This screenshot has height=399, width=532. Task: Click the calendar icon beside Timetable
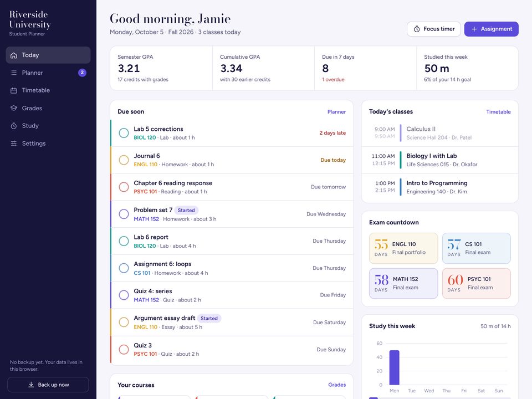click(x=13, y=90)
